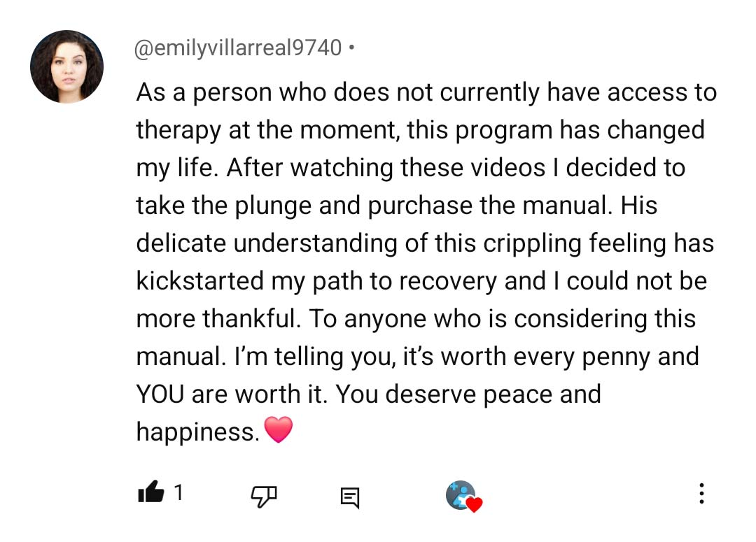The height and width of the screenshot is (542, 756).
Task: Open the three-dot more options menu
Action: pyautogui.click(x=701, y=494)
